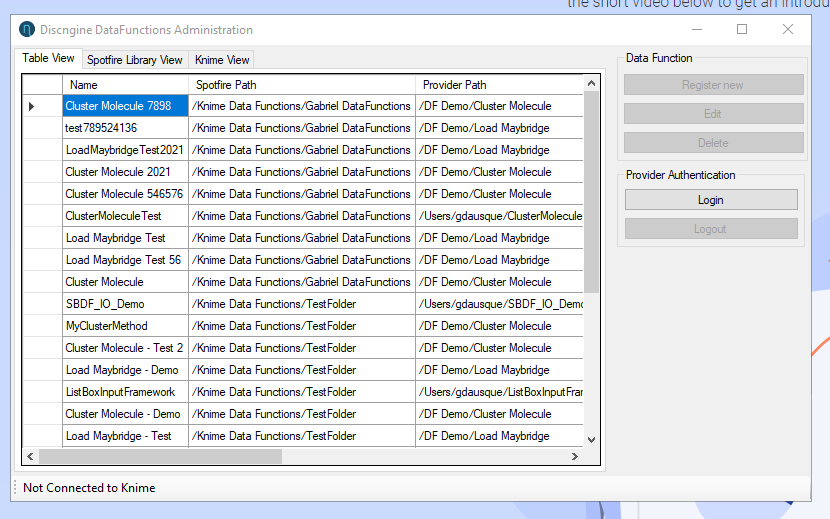
Task: Click the table scroll up arrow
Action: (x=592, y=83)
